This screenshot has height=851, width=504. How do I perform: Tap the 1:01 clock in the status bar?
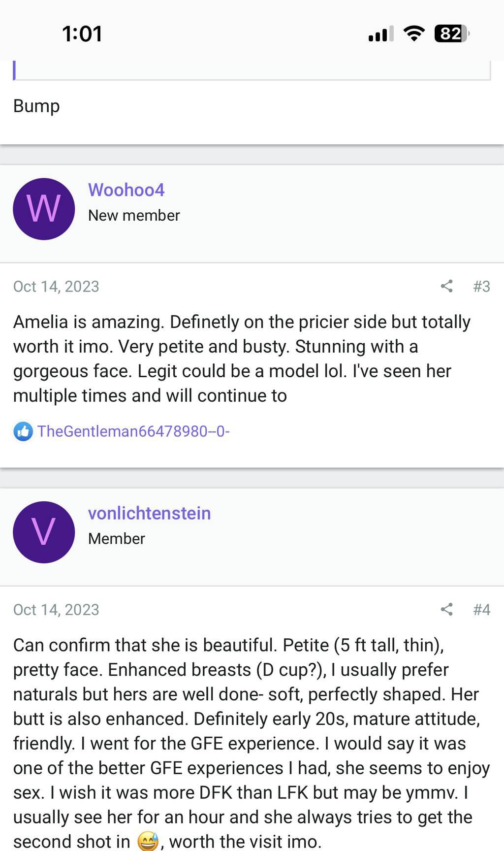[82, 34]
